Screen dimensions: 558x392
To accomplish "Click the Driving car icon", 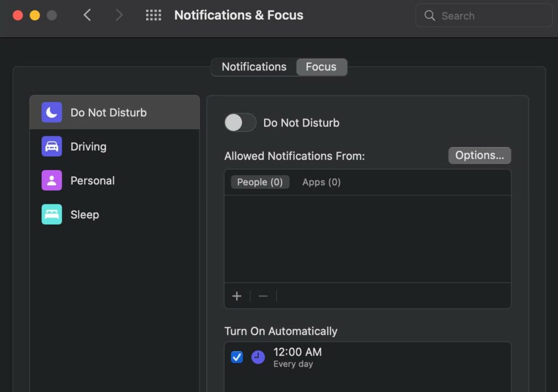I will pyautogui.click(x=52, y=147).
